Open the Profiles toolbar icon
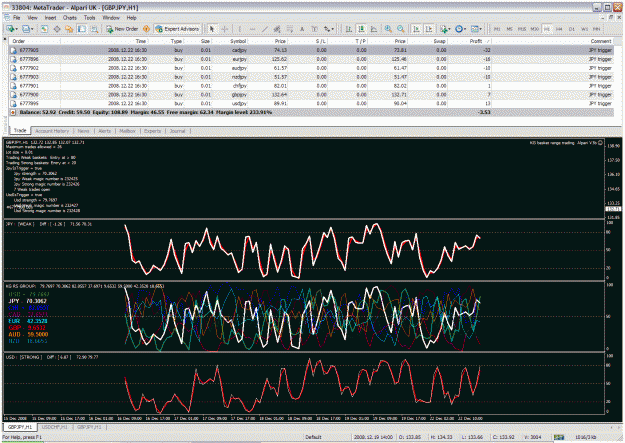625x443 pixels. (26, 29)
